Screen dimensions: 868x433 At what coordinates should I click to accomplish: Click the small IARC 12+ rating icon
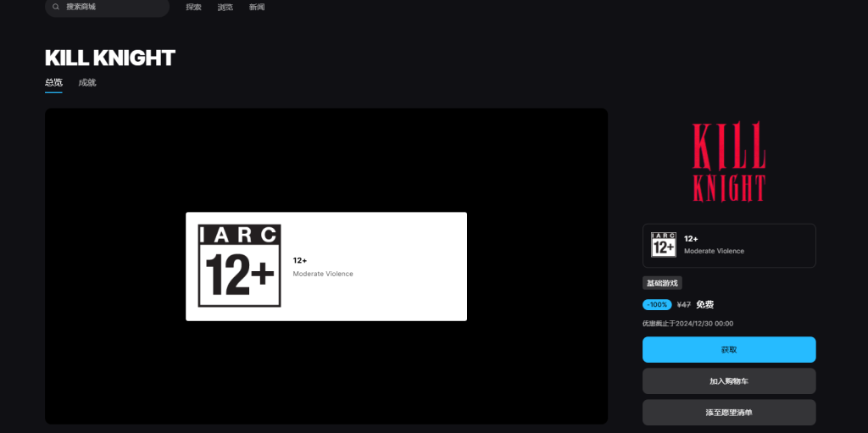pyautogui.click(x=664, y=245)
